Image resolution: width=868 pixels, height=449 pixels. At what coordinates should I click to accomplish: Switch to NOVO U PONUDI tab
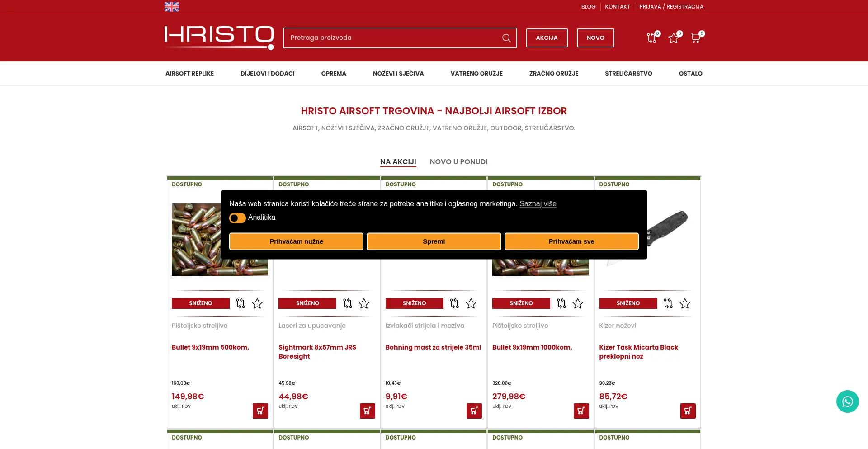coord(458,162)
